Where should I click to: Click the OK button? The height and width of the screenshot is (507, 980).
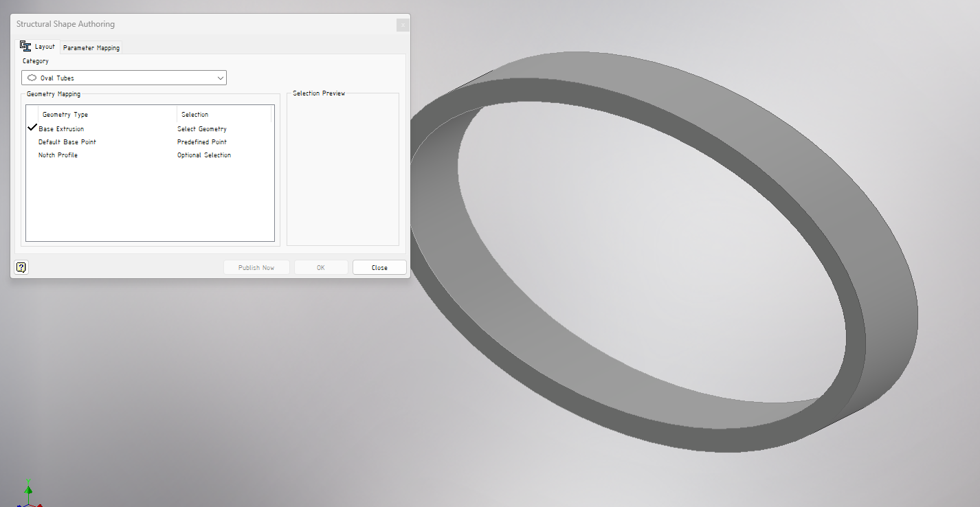[320, 267]
